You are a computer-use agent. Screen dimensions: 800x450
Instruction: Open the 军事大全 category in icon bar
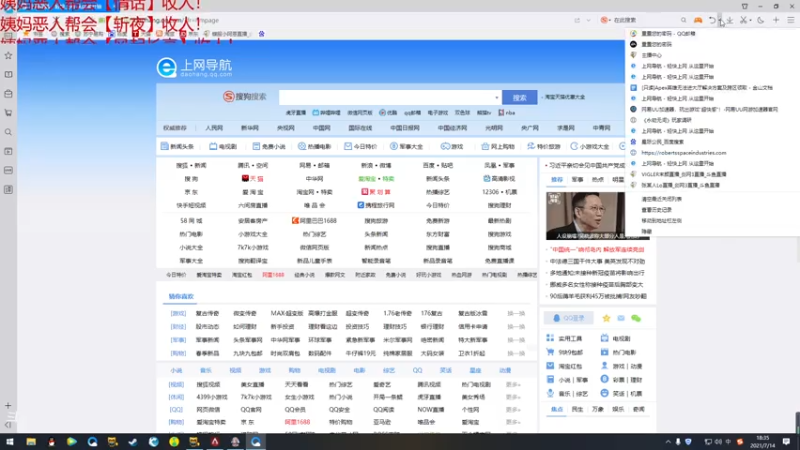[406, 146]
